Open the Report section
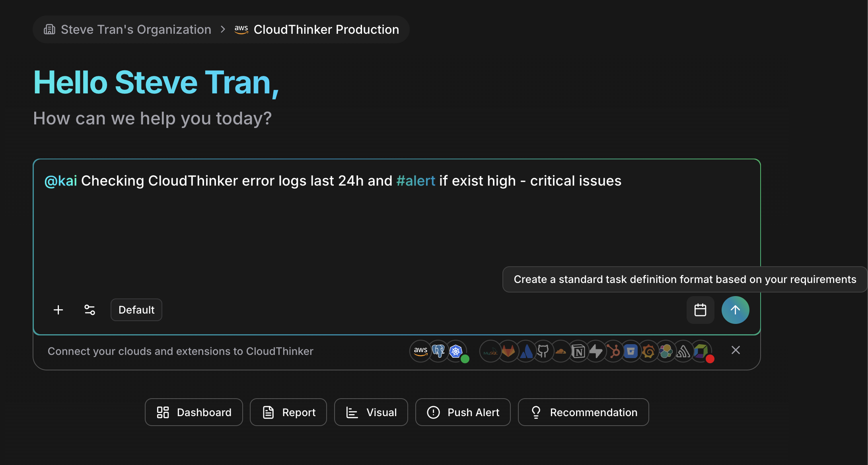Viewport: 868px width, 465px height. click(x=288, y=412)
